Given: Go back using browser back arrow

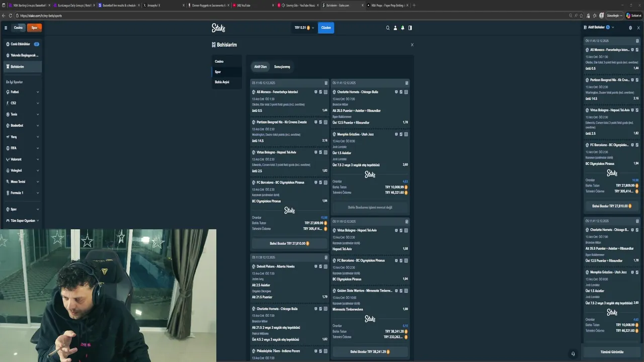Looking at the screenshot, I should pos(4,16).
